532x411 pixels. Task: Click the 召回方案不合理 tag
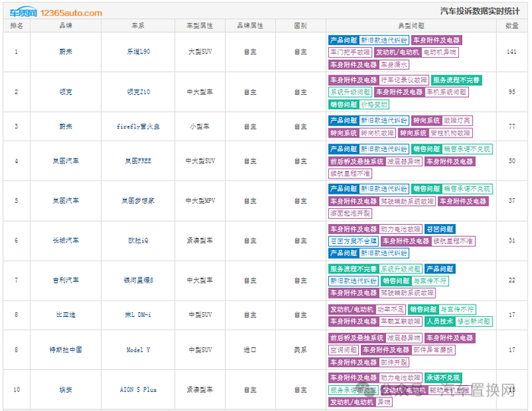click(353, 241)
